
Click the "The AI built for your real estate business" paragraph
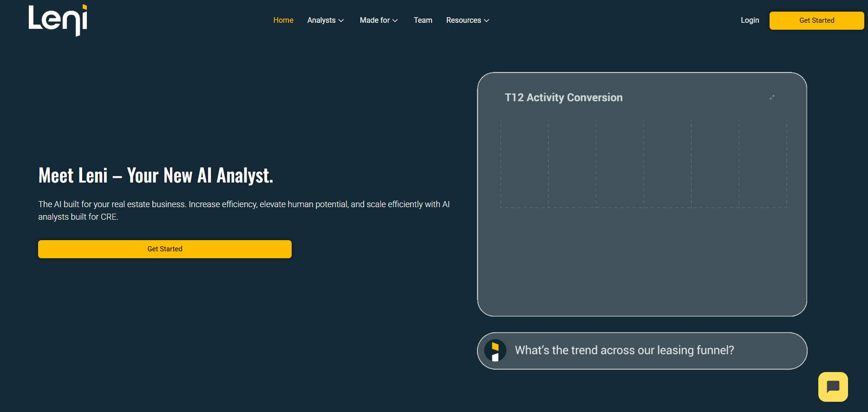[244, 210]
